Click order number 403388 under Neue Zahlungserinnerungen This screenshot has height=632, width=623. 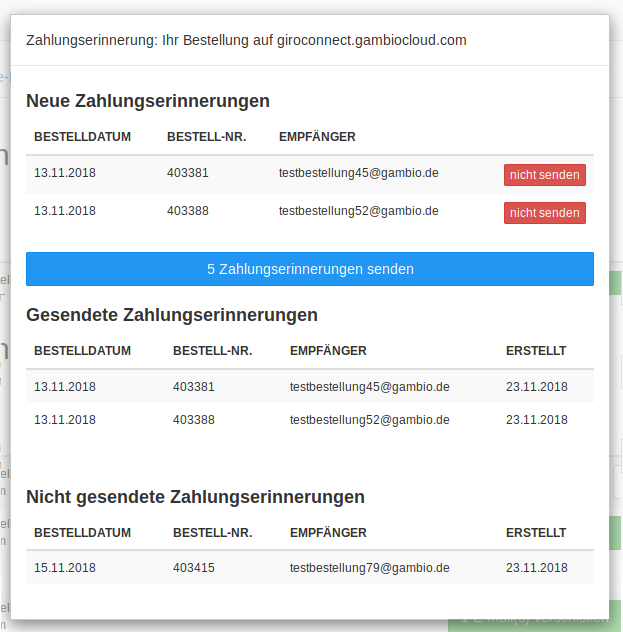pyautogui.click(x=188, y=211)
